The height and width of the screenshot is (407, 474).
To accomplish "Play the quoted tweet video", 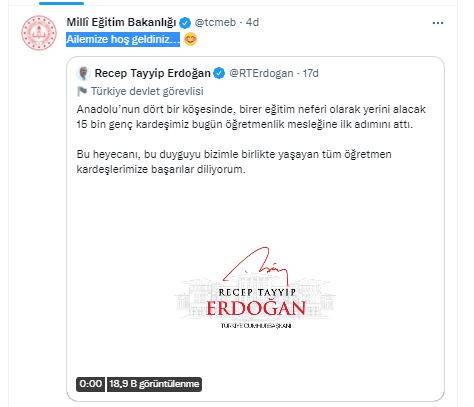I will click(255, 288).
